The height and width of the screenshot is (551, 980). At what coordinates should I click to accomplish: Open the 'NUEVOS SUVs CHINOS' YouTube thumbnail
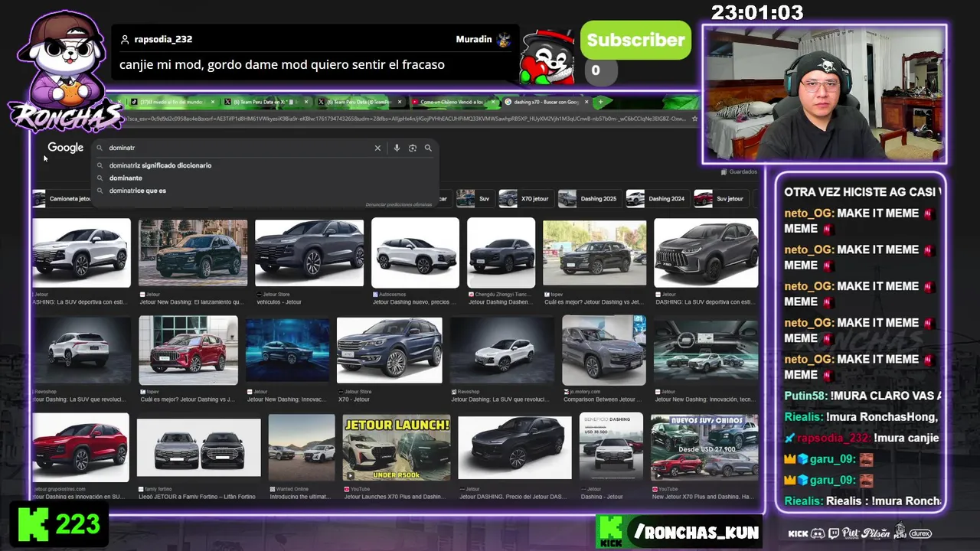pyautogui.click(x=704, y=447)
